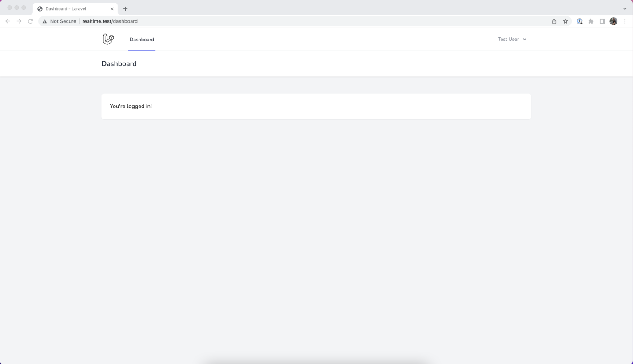The width and height of the screenshot is (633, 364).
Task: Click the back navigation arrow
Action: (x=8, y=21)
